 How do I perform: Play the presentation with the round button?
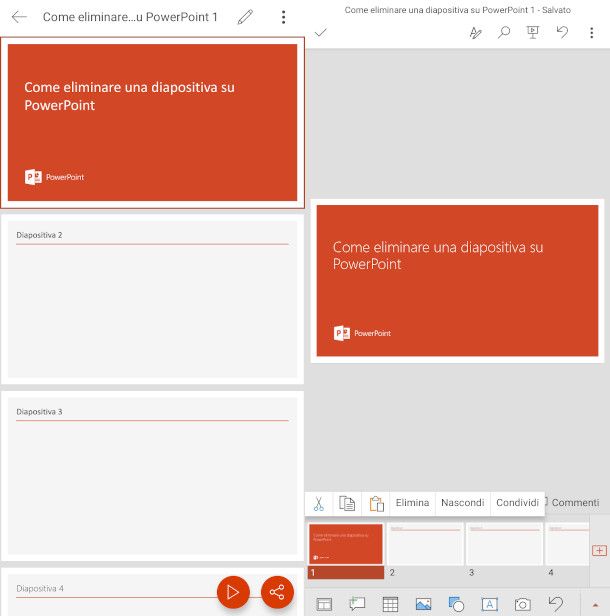click(233, 592)
